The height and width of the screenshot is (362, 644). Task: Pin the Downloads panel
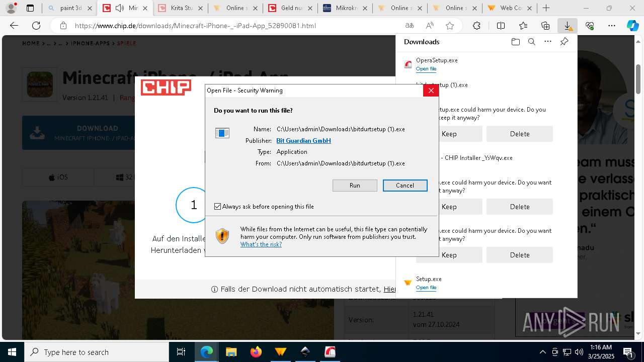564,42
